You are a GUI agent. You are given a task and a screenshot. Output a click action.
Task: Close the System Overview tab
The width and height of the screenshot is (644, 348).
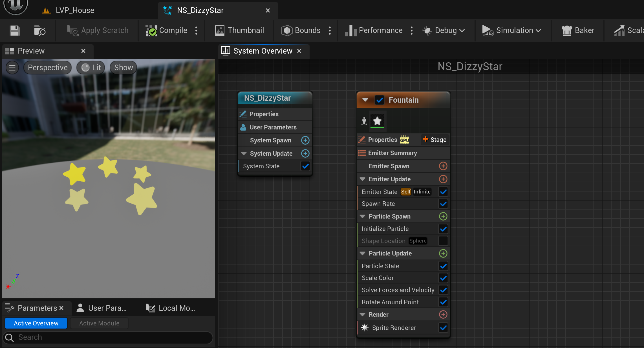coord(299,51)
